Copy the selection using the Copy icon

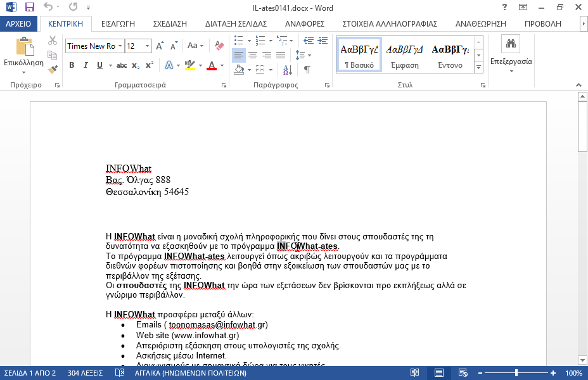click(53, 55)
